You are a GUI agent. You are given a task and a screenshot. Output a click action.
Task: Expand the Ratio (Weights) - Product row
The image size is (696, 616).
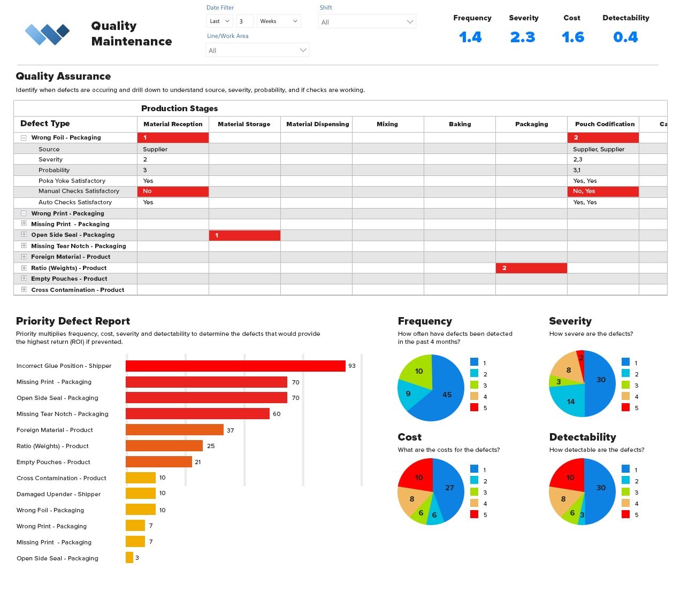(x=23, y=268)
